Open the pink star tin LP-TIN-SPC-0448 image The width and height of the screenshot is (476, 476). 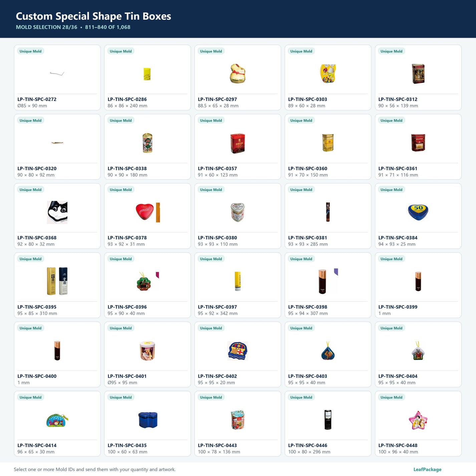click(418, 420)
